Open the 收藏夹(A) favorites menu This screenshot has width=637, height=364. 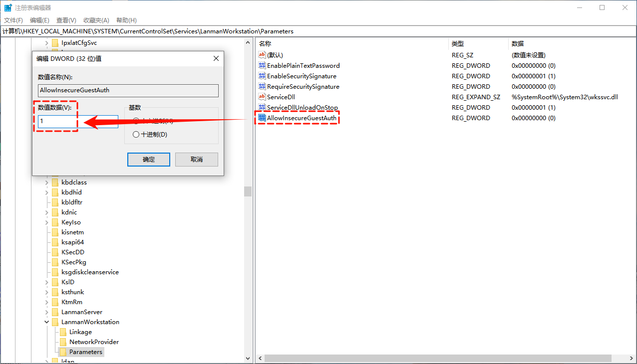coord(96,20)
